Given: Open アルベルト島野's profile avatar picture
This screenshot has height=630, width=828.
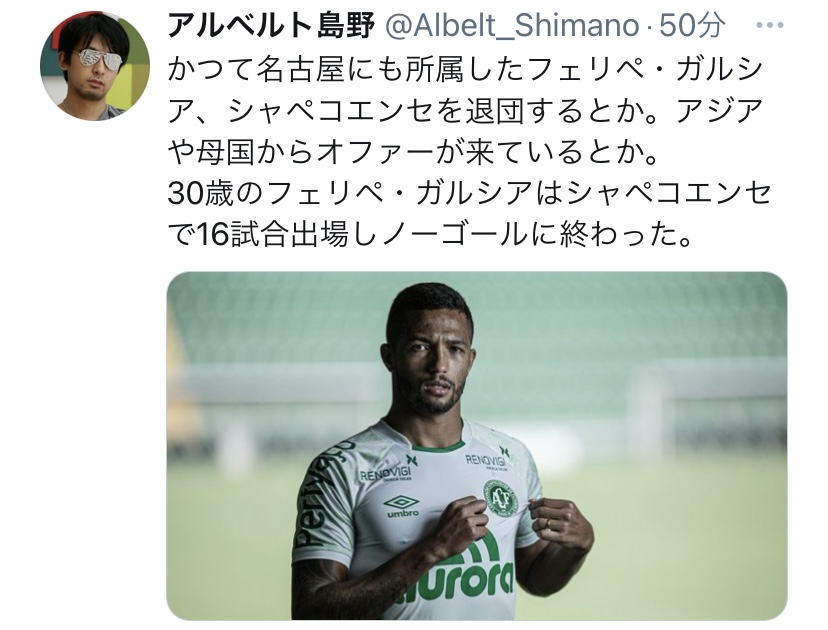Looking at the screenshot, I should tap(95, 66).
